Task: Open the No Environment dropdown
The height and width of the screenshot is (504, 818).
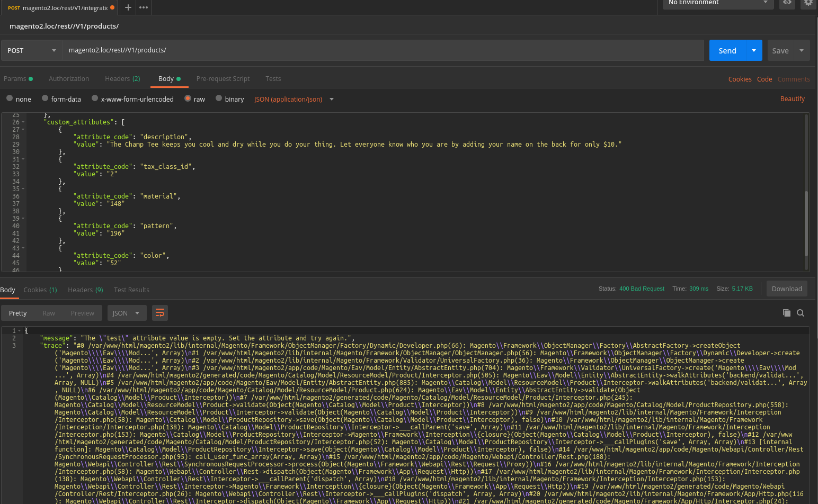Action: tap(718, 3)
